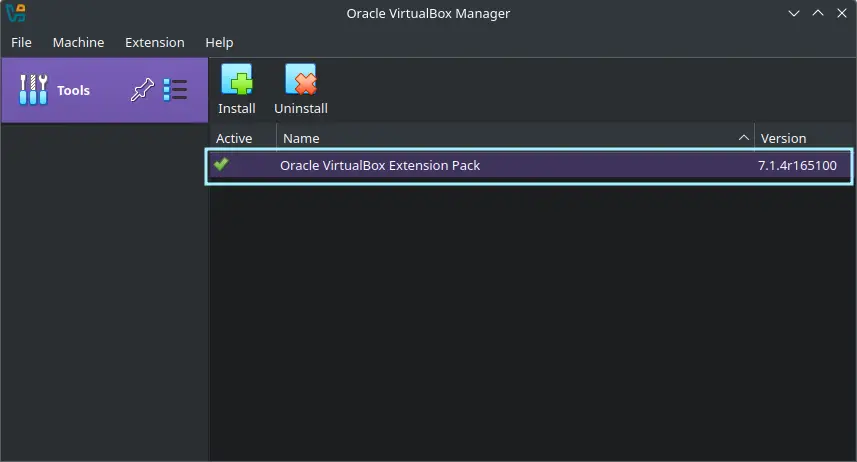
Task: Select the Tools item in sidebar
Action: 104,90
